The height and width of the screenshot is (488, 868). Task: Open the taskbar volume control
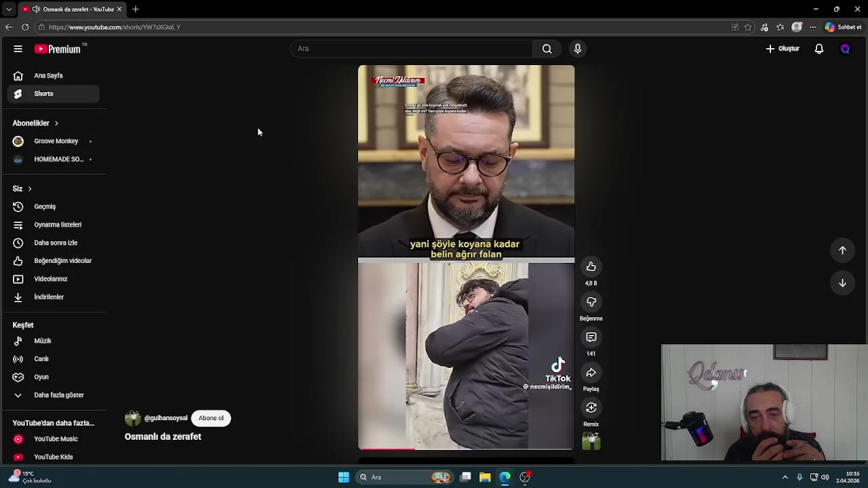[825, 477]
